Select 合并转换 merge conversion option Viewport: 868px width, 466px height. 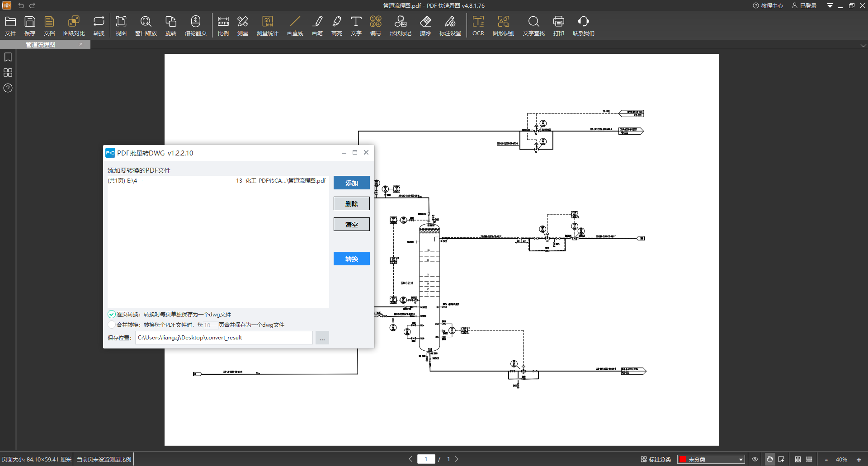click(x=112, y=325)
